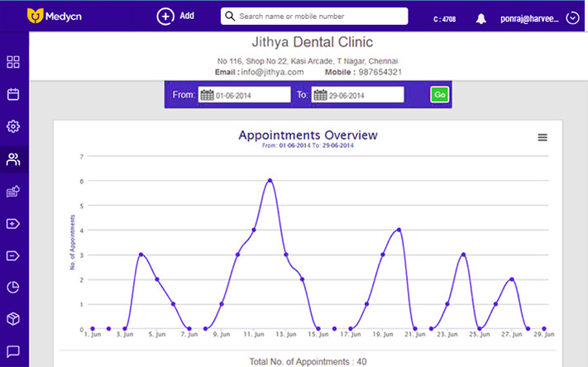The image size is (588, 367).
Task: Open the calendar icon in sidebar
Action: click(13, 94)
